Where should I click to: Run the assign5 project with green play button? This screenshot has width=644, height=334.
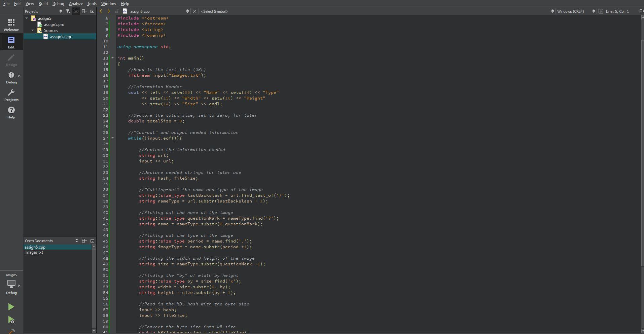pyautogui.click(x=11, y=306)
